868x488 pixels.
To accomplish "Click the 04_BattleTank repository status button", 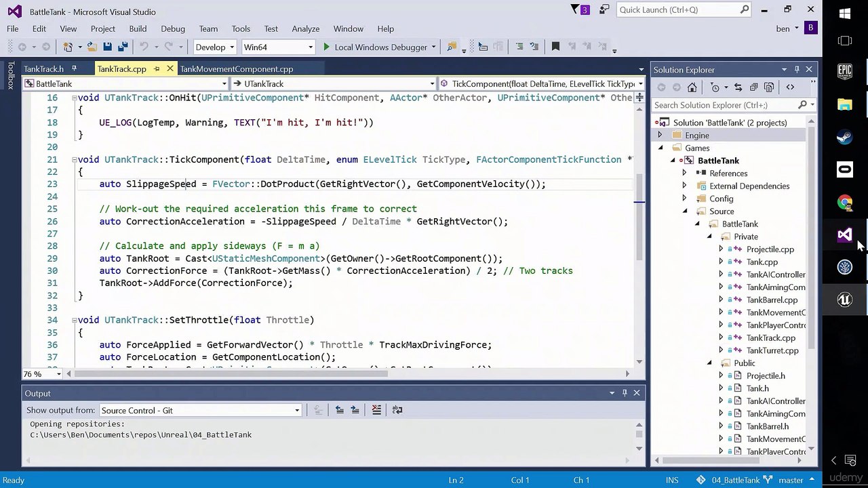I will tap(730, 480).
